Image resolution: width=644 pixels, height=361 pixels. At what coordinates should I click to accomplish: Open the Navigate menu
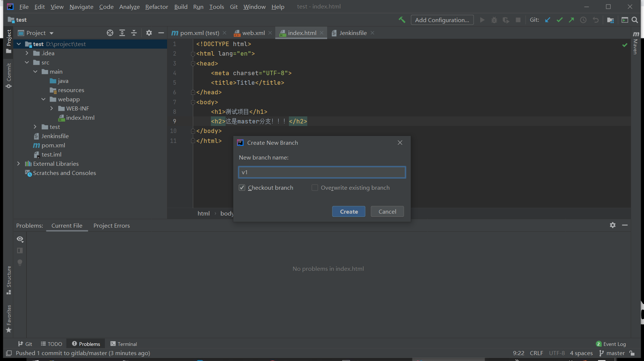point(81,7)
